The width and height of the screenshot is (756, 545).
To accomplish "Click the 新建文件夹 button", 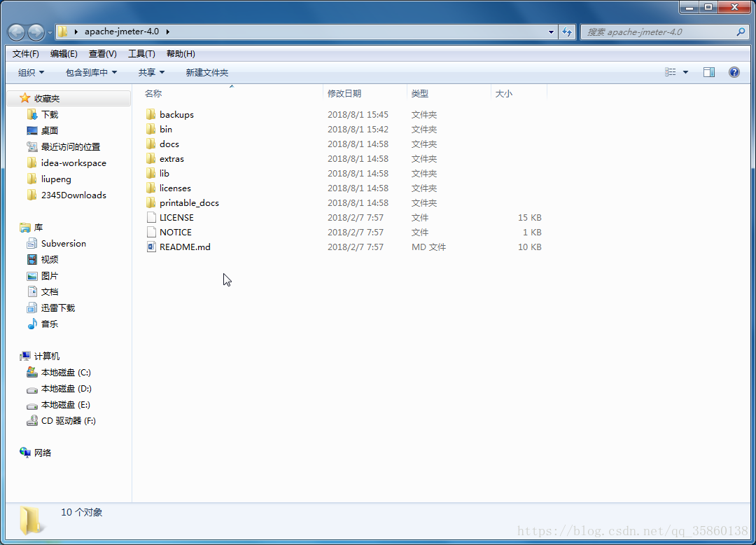I will click(206, 72).
